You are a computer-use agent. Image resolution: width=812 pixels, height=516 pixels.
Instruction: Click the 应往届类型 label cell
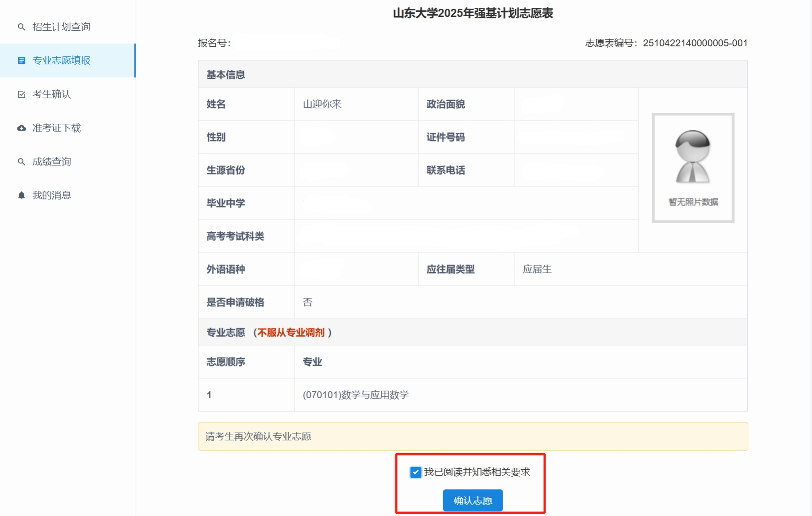pyautogui.click(x=466, y=269)
